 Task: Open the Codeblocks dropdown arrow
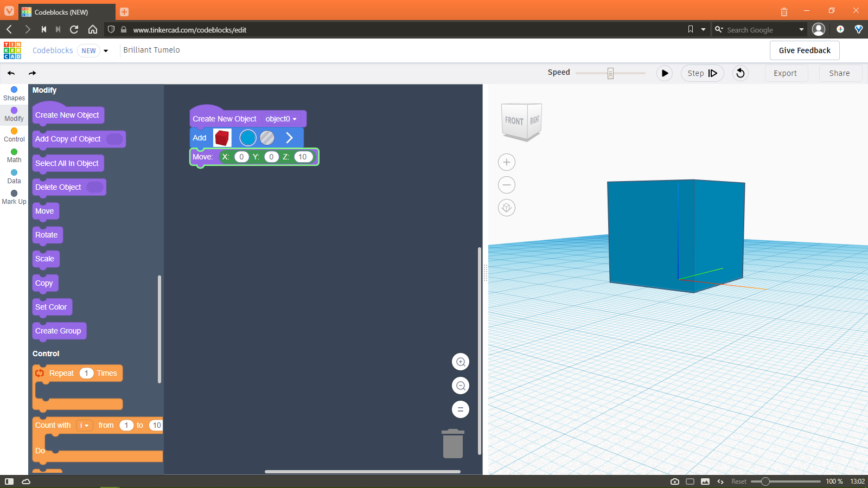106,51
